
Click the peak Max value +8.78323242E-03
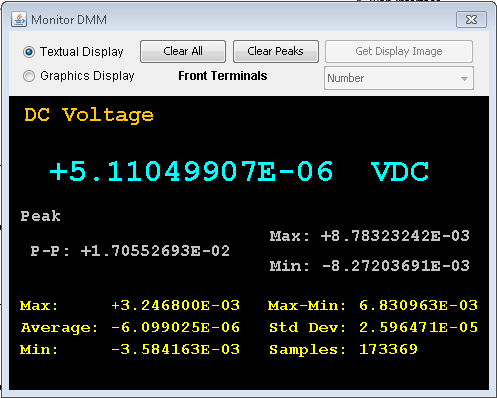395,236
